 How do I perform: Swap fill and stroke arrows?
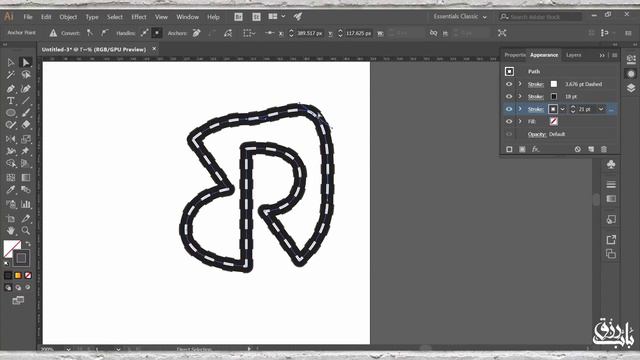click(28, 244)
